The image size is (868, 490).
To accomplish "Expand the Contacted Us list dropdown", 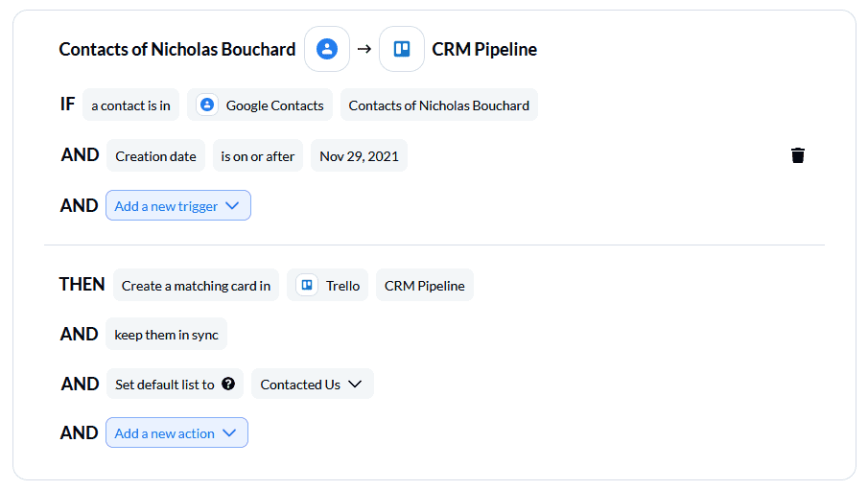I will point(313,384).
